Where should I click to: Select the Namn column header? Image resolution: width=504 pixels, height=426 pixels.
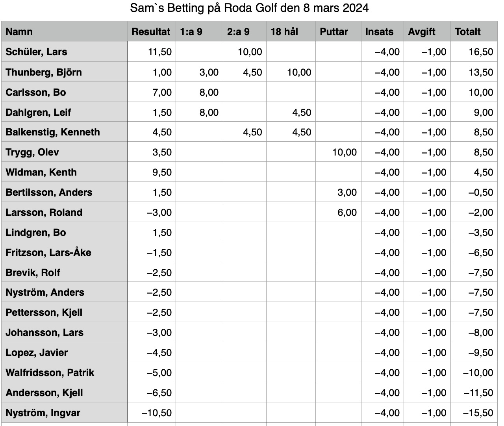coord(64,31)
